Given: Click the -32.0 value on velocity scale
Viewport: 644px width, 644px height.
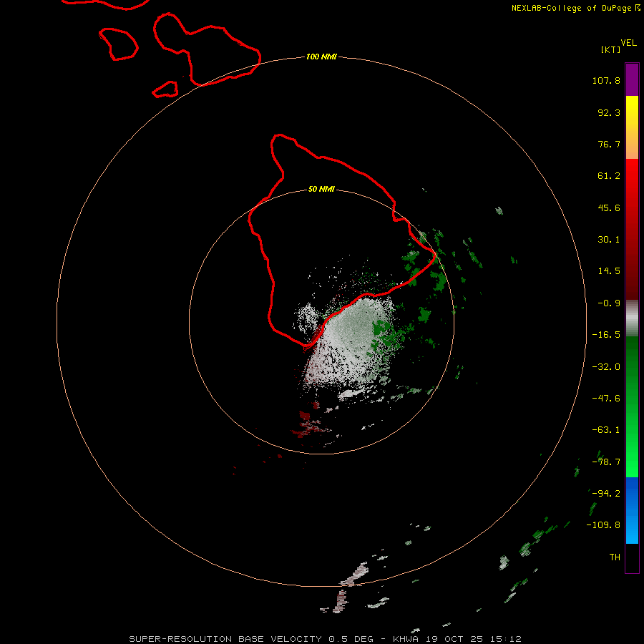Looking at the screenshot, I should [x=606, y=367].
